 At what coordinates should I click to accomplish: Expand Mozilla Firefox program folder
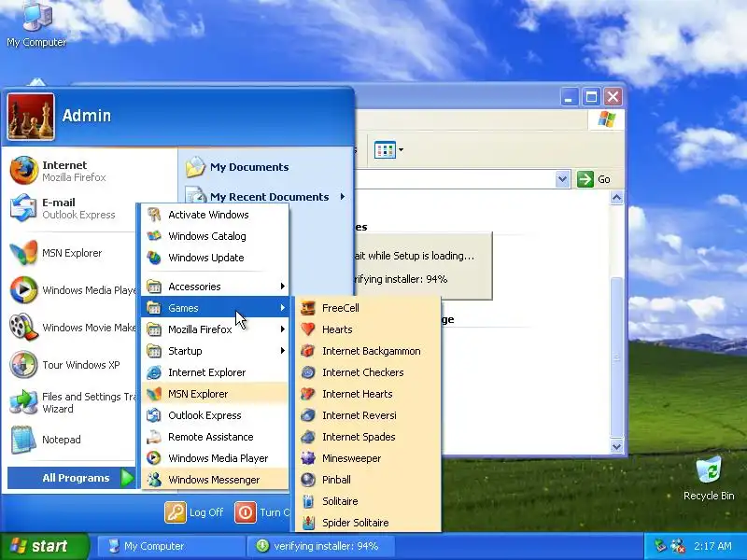pyautogui.click(x=215, y=329)
